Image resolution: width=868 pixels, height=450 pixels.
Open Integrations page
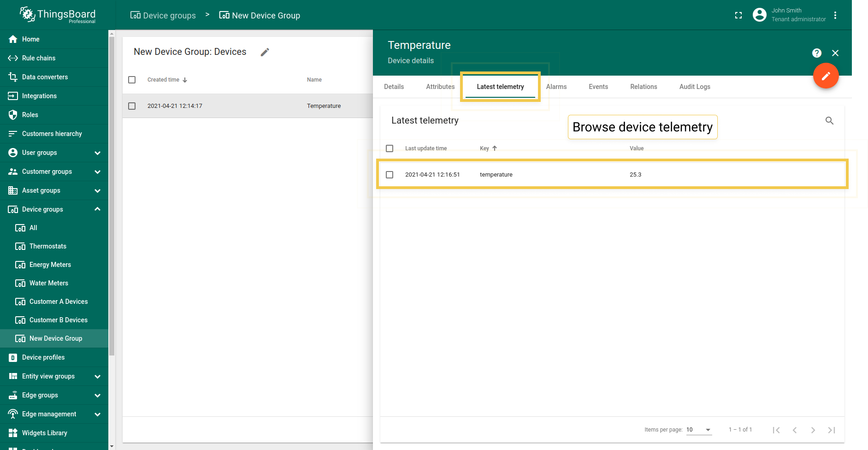coord(54,96)
